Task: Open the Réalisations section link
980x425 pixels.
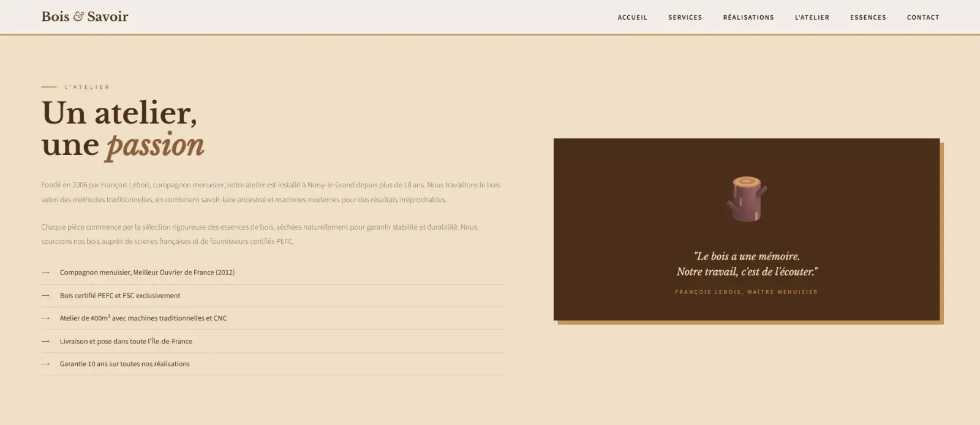Action: click(748, 17)
